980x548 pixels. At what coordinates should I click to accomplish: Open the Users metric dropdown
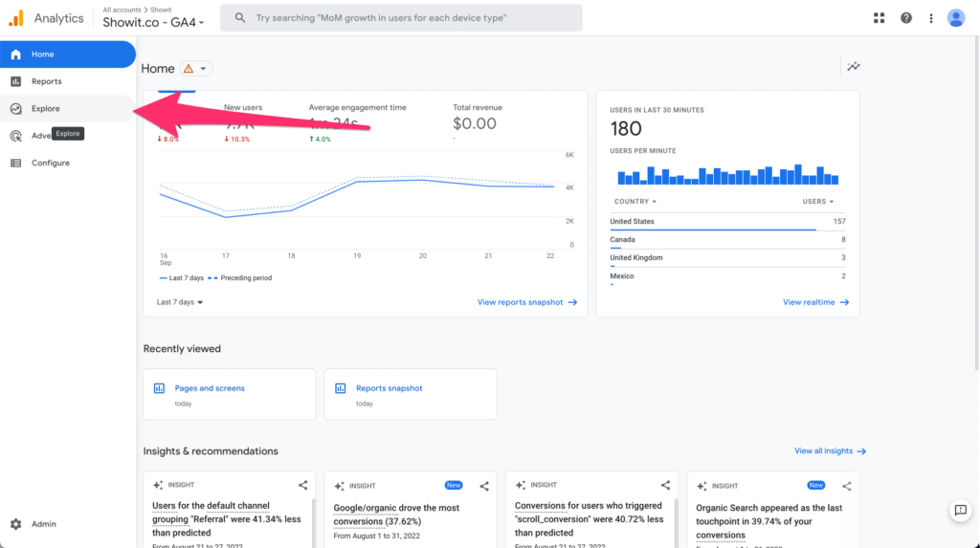tap(817, 202)
